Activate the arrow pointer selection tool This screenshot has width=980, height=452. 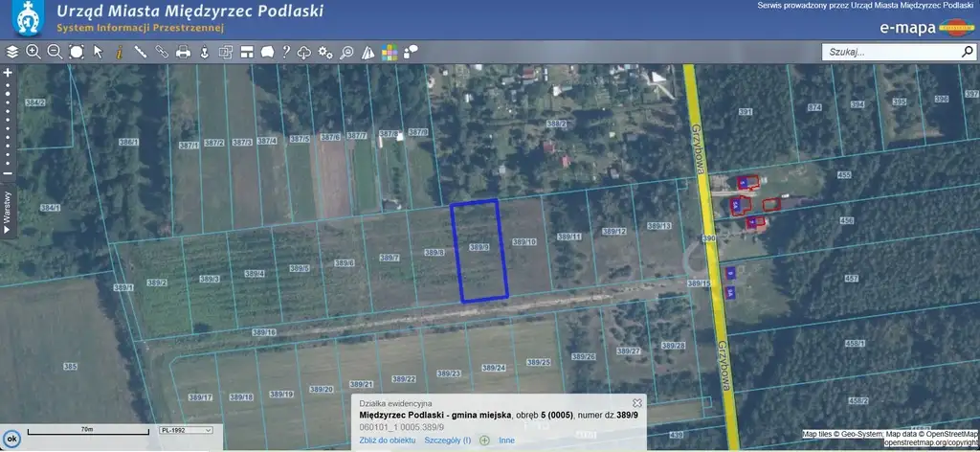97,52
